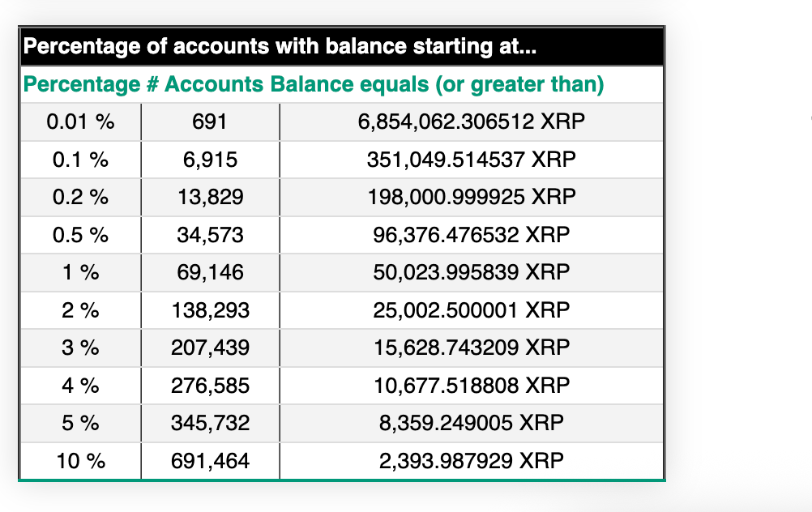Click the black table title header
Screen dimensions: 812x512
(x=340, y=47)
